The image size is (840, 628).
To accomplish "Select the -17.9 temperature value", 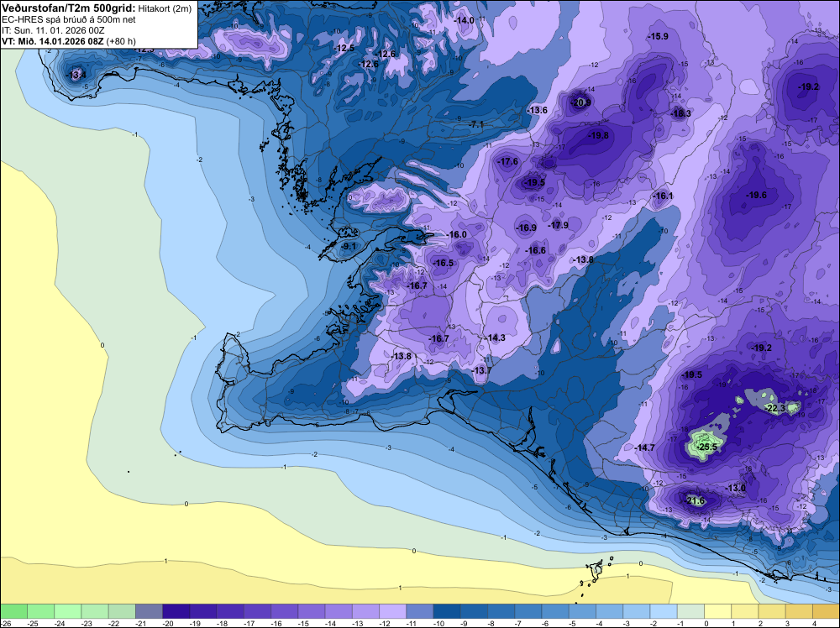I will [559, 225].
